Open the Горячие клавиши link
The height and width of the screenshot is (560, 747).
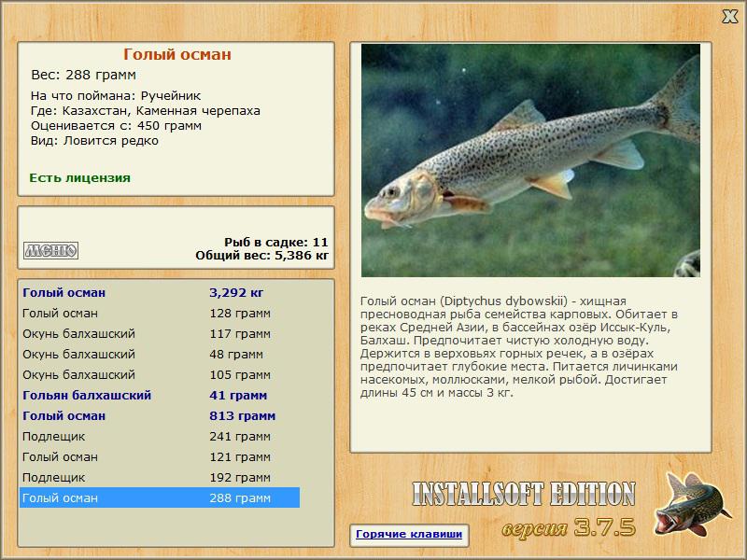[409, 534]
